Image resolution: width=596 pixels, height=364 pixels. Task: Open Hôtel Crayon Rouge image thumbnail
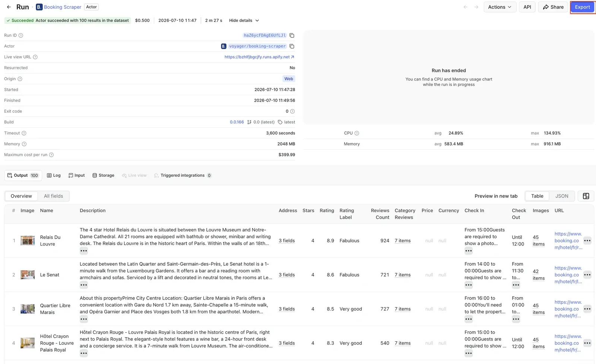pyautogui.click(x=28, y=343)
